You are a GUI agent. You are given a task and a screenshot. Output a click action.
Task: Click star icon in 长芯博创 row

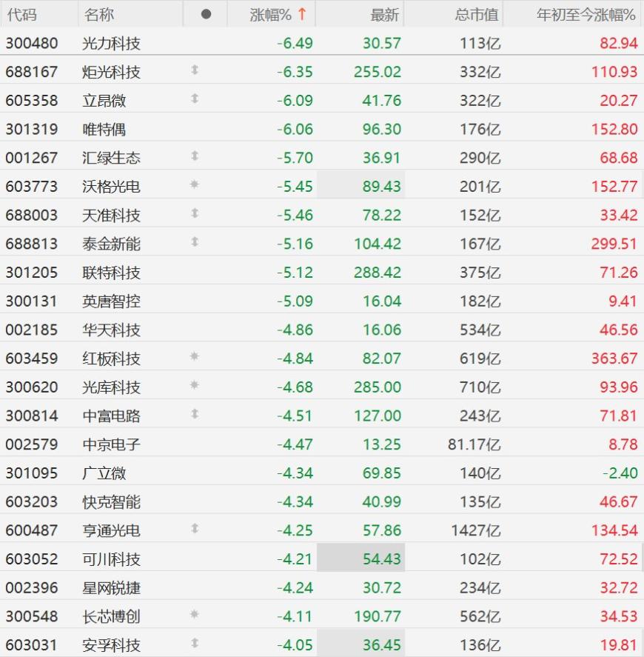coord(194,615)
